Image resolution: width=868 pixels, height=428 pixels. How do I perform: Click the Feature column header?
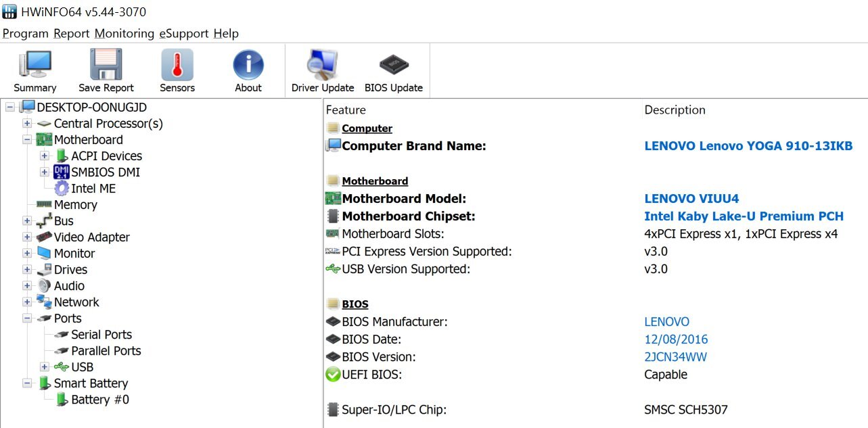click(346, 110)
